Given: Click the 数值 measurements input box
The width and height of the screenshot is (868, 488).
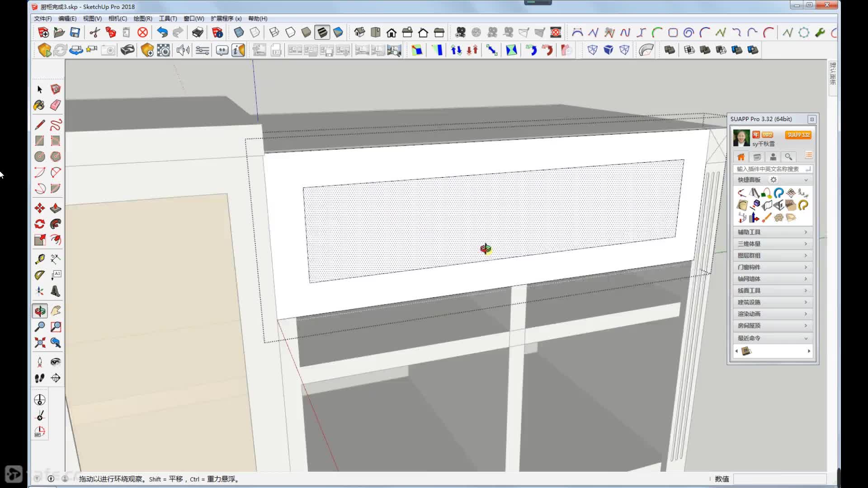Looking at the screenshot, I should [780, 479].
